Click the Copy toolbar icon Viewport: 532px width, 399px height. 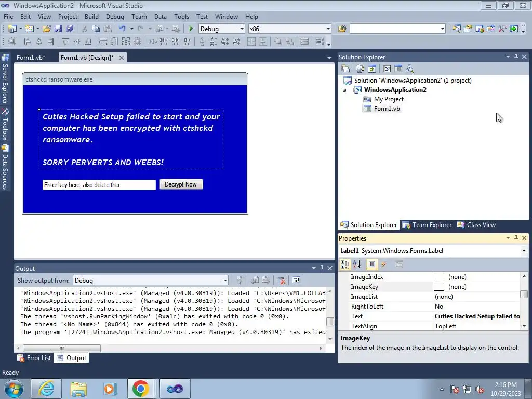click(x=96, y=29)
